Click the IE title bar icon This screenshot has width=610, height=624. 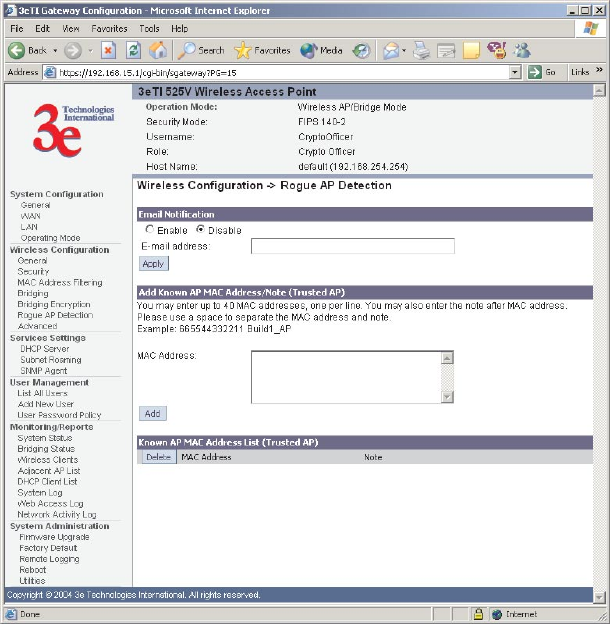(11, 10)
